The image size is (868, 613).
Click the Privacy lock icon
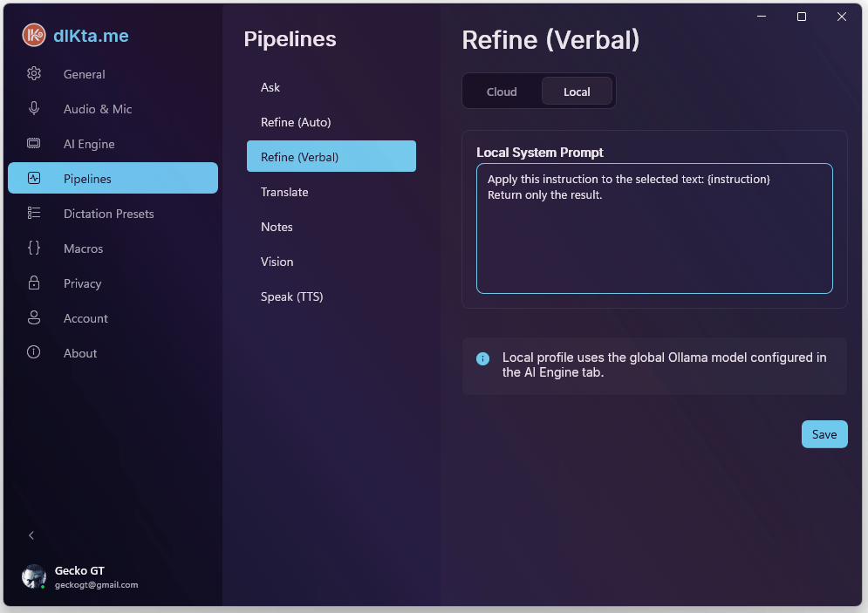[33, 283]
